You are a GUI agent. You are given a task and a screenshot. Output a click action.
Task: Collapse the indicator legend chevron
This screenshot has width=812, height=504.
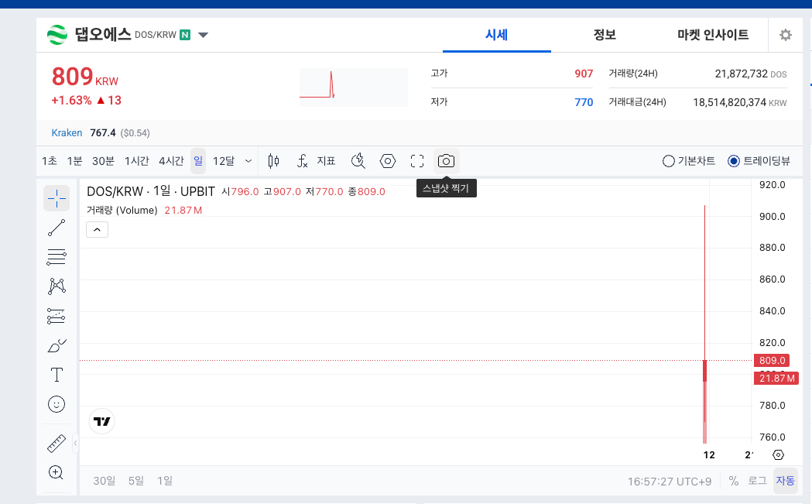pyautogui.click(x=97, y=229)
